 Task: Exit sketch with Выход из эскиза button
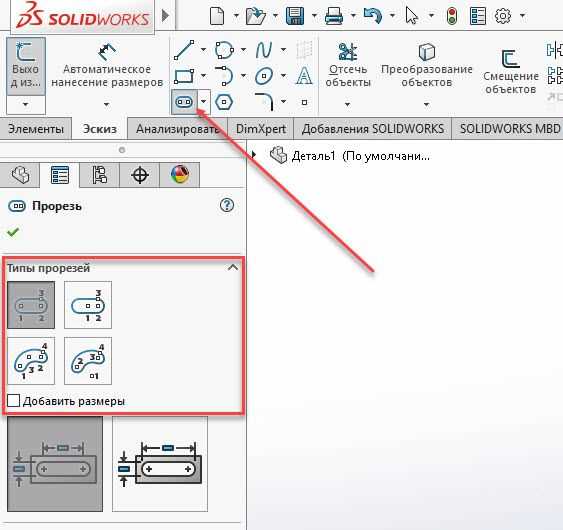(x=26, y=66)
